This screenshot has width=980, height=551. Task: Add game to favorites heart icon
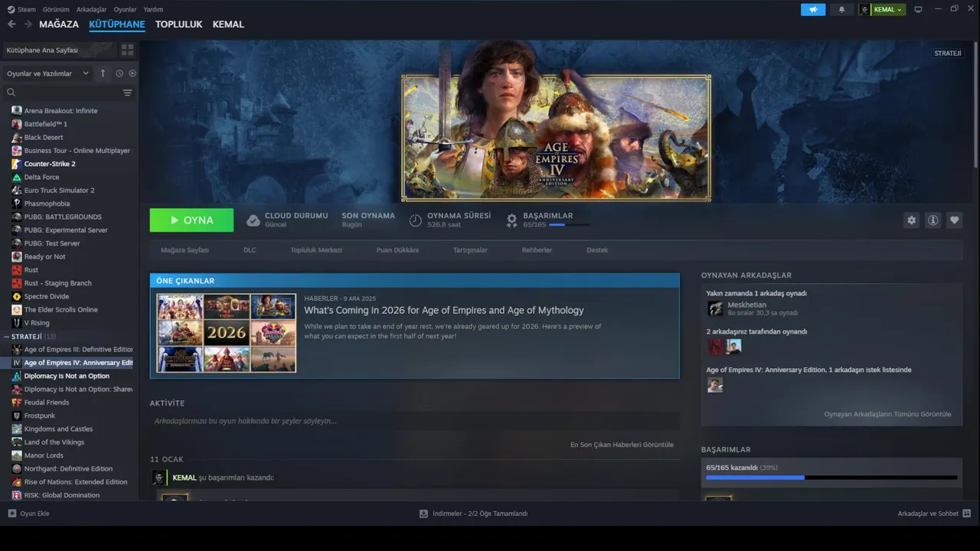pos(954,220)
